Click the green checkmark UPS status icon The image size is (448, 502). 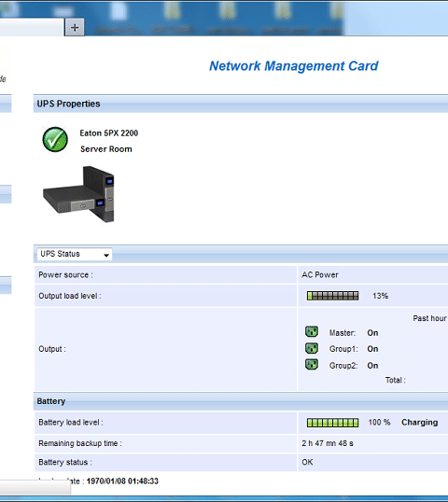[x=55, y=139]
